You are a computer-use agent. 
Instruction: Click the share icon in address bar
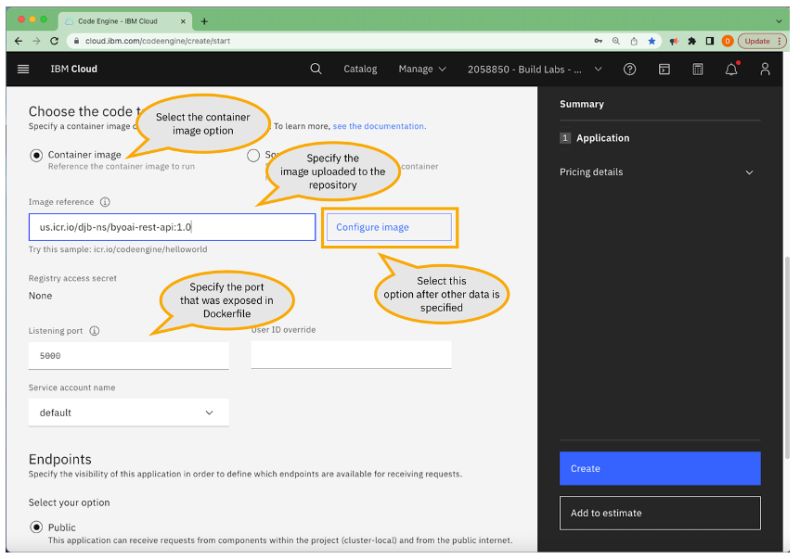click(634, 41)
